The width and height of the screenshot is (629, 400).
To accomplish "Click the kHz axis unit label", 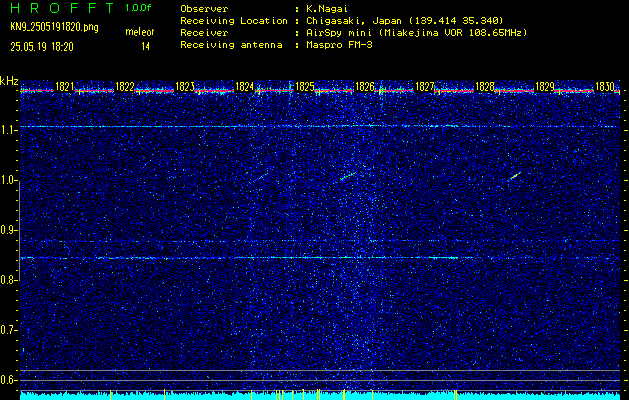I will click(9, 81).
